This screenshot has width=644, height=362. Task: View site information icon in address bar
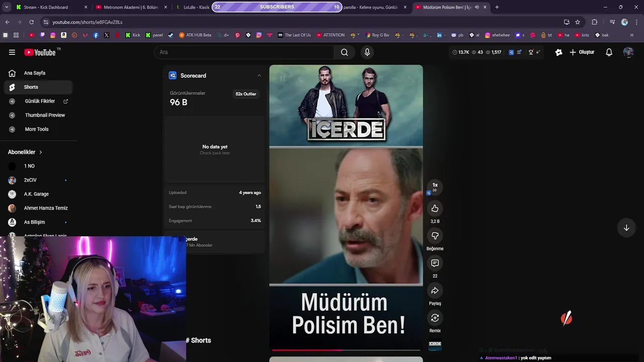(x=46, y=22)
